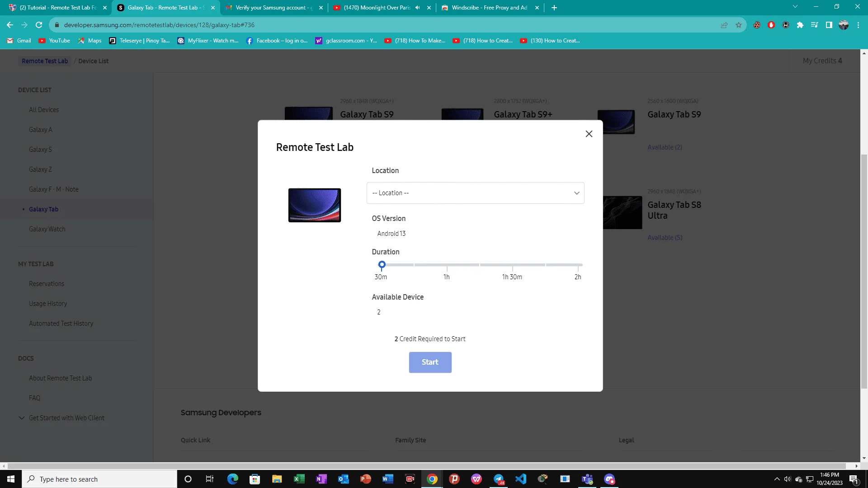Open Automated Test History page
The image size is (868, 488).
[61, 324]
